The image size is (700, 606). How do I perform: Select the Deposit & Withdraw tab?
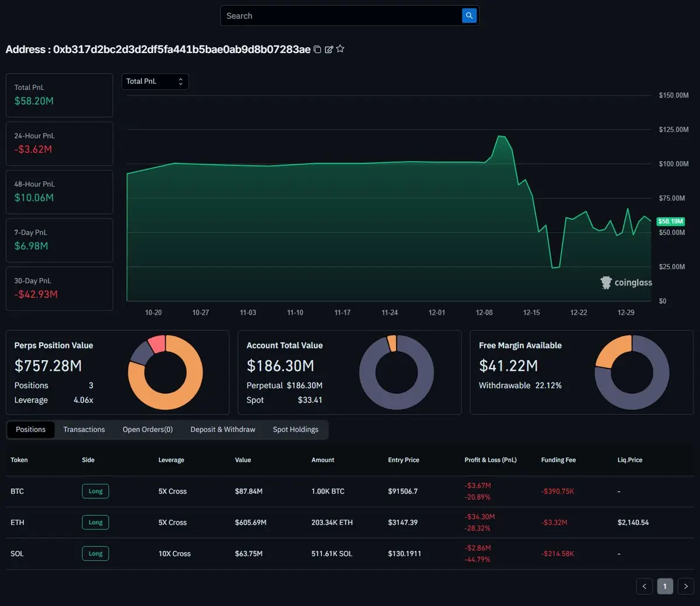point(223,430)
